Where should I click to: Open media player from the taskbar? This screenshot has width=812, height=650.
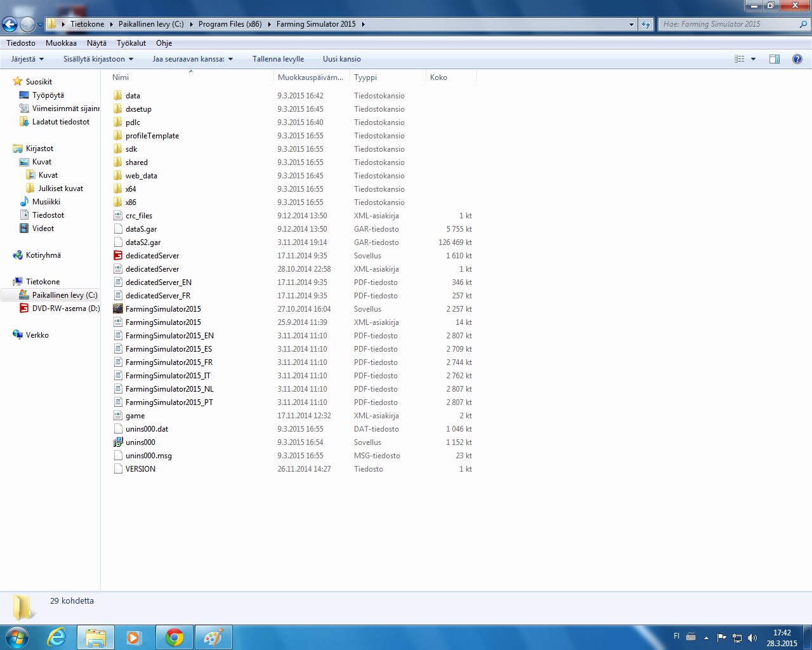134,637
